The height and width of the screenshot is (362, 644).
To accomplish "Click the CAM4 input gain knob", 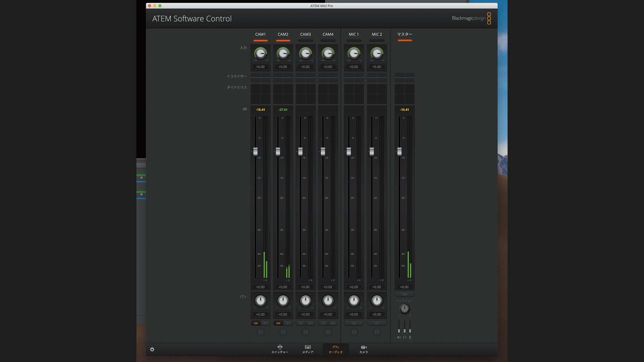I will [x=328, y=53].
